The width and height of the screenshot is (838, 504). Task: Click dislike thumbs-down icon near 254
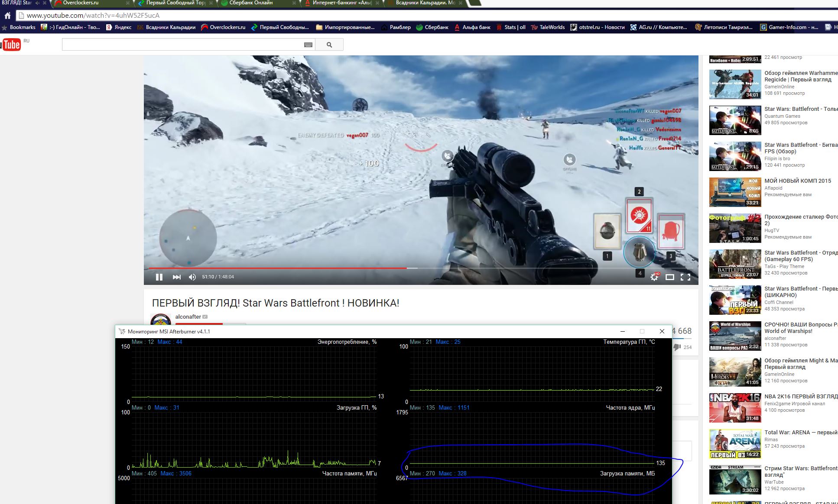677,347
